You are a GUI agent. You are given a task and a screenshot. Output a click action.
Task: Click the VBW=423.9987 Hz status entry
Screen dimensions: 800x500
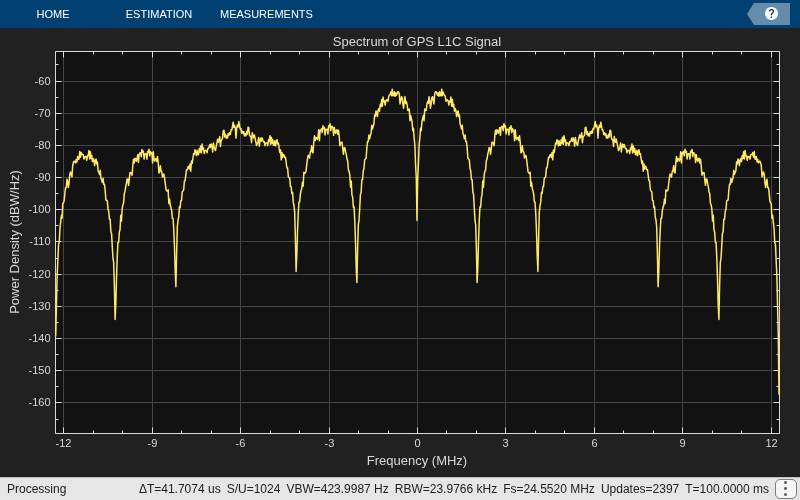coord(337,489)
